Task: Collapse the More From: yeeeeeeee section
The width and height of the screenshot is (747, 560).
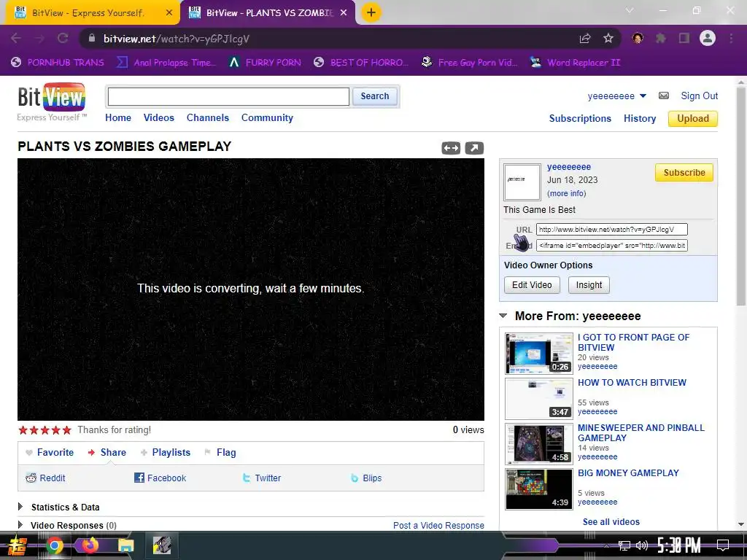Action: [x=503, y=316]
